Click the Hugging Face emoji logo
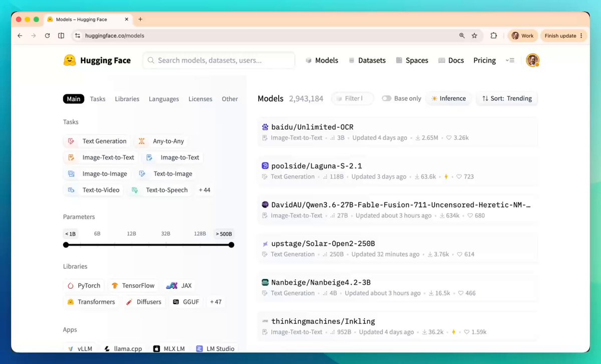This screenshot has height=364, width=601. click(x=70, y=60)
